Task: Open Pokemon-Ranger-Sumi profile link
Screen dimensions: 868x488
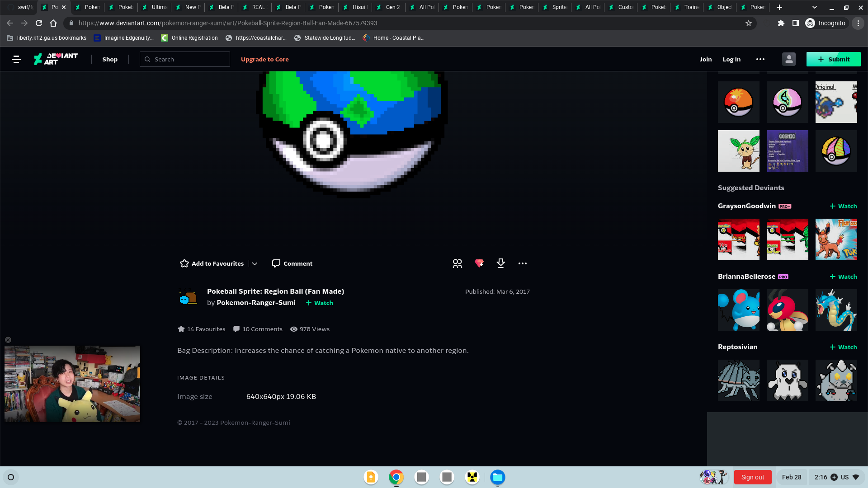Action: [256, 303]
